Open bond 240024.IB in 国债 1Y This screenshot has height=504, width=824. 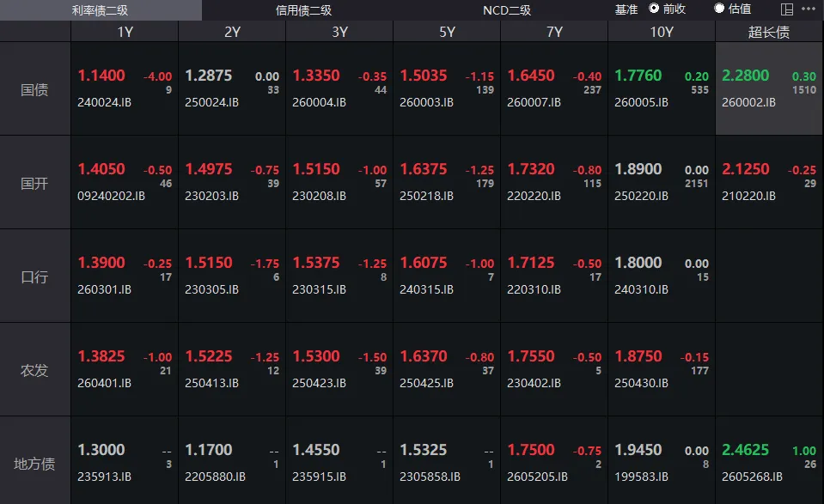125,88
